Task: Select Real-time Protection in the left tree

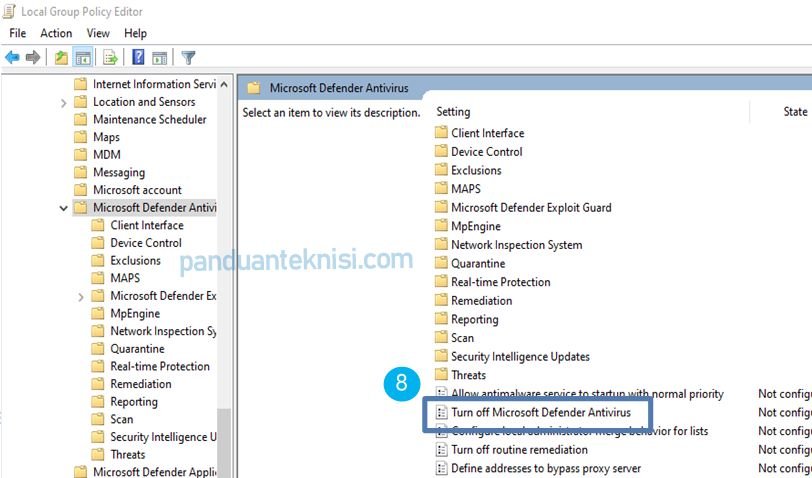Action: [160, 366]
